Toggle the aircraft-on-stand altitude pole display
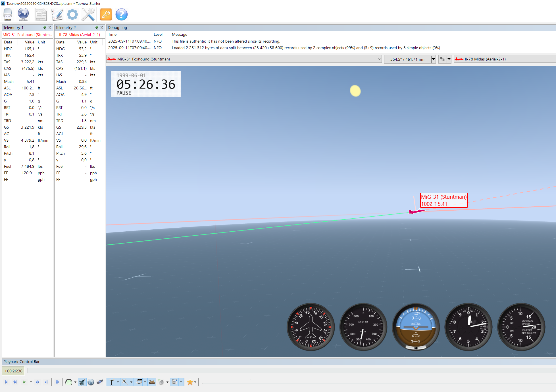 [x=111, y=382]
